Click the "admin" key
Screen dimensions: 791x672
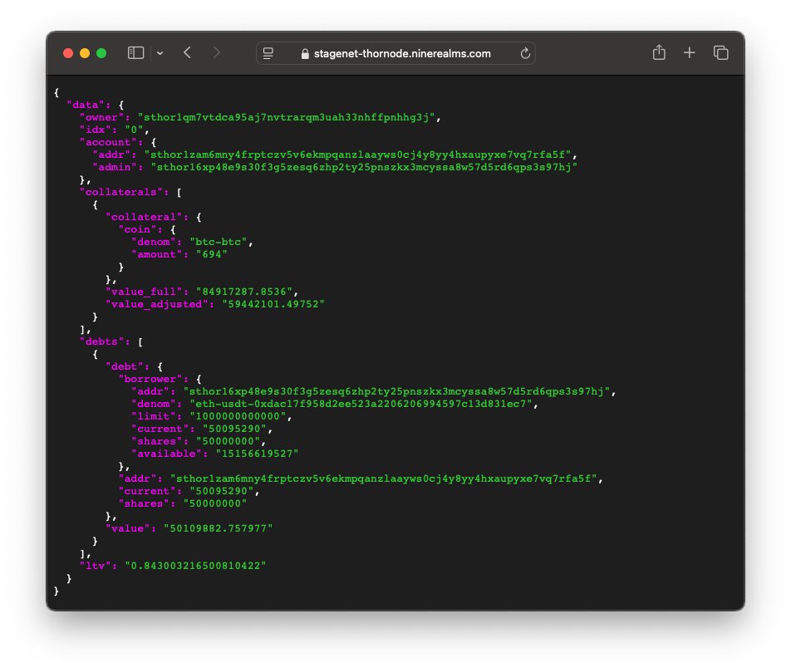point(115,167)
